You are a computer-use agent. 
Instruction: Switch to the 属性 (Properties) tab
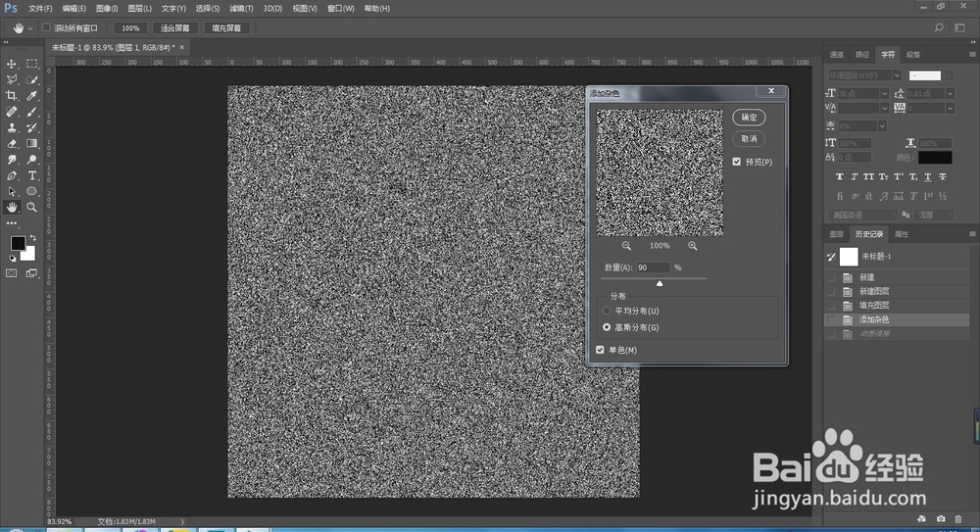coord(902,234)
